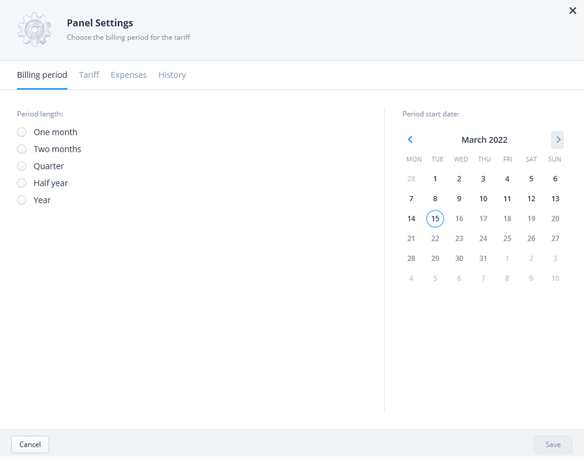Choose March 23 in the calendar
The image size is (584, 457).
coord(459,238)
